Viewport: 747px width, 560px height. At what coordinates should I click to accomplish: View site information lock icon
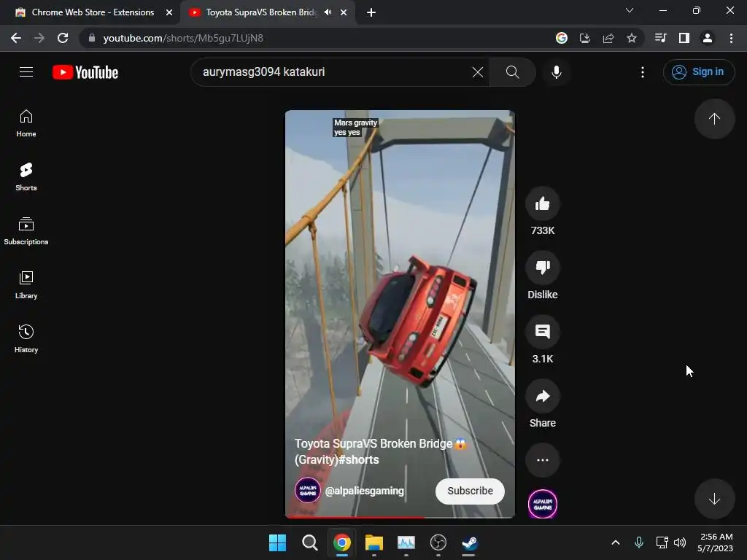92,38
